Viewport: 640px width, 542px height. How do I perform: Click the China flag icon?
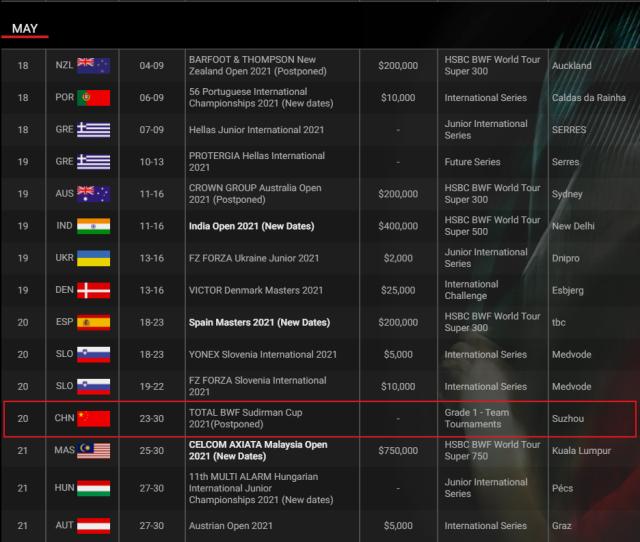93,419
